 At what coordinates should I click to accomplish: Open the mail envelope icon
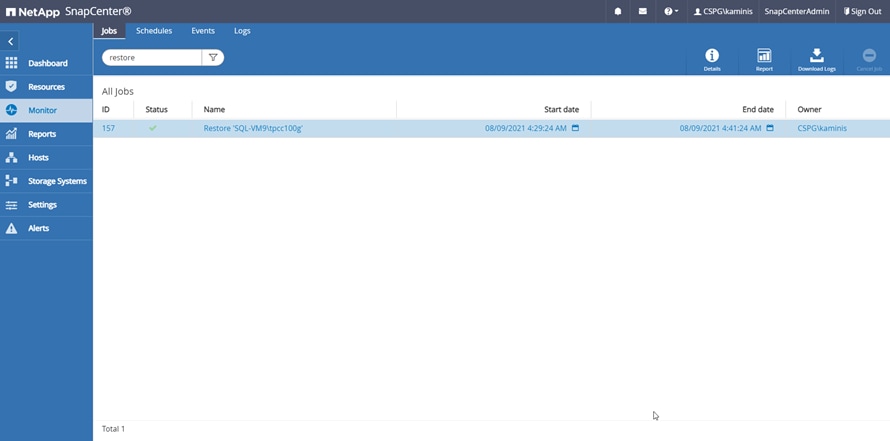point(643,11)
